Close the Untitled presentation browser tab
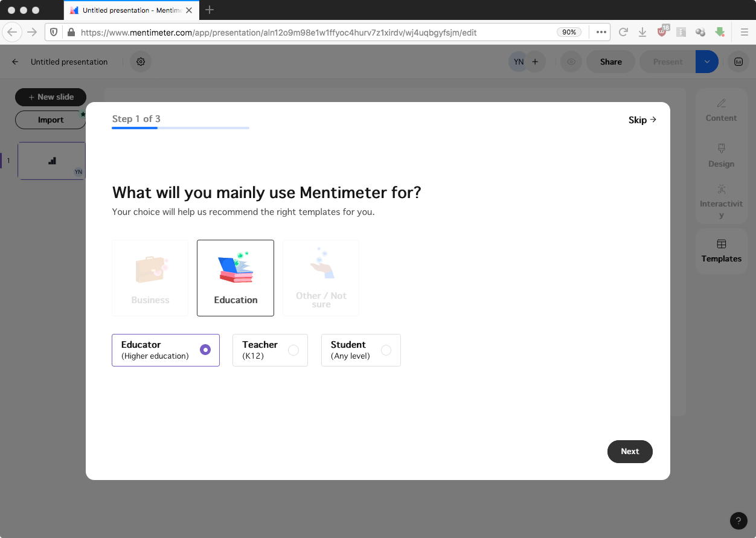 (189, 10)
